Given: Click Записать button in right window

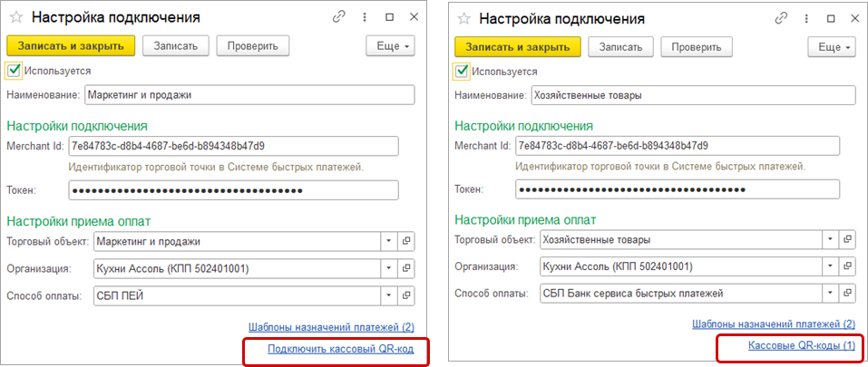Looking at the screenshot, I should [x=620, y=47].
